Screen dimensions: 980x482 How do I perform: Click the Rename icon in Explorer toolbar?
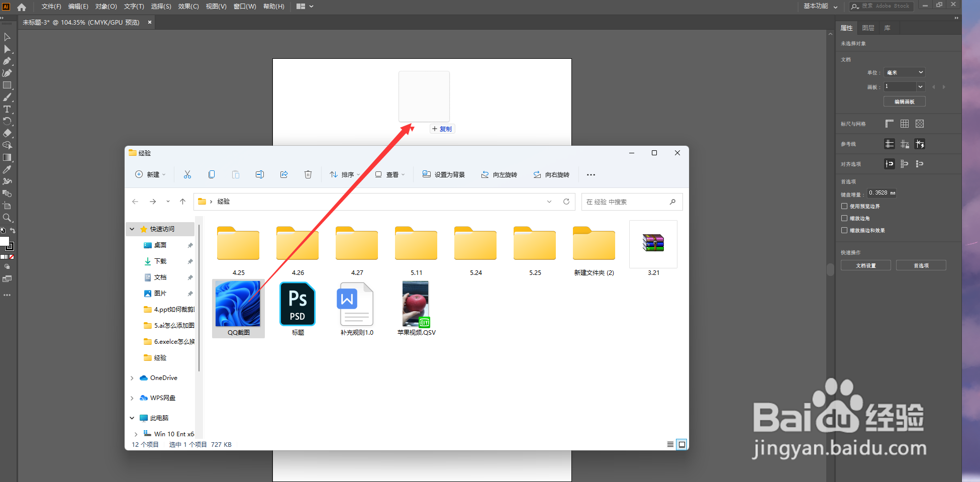260,174
